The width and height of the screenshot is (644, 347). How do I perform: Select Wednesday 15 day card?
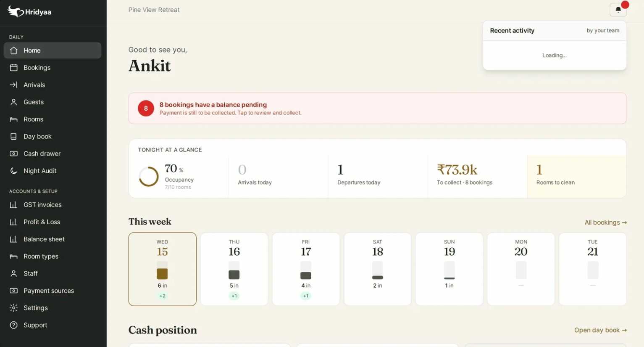click(x=162, y=269)
